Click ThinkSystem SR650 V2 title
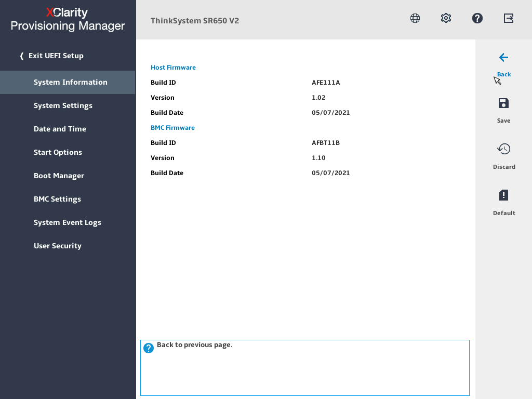Viewport: 532px width, 399px height. (x=195, y=20)
